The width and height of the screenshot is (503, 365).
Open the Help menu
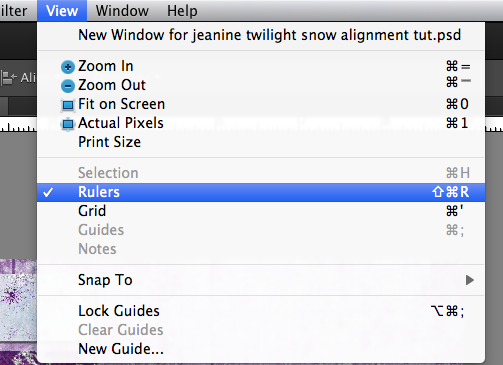(x=182, y=11)
